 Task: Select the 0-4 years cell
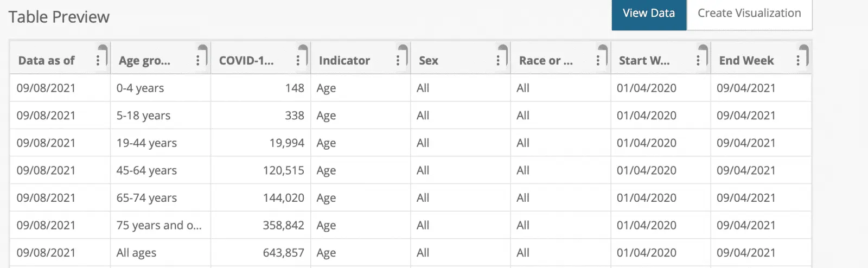(160, 88)
